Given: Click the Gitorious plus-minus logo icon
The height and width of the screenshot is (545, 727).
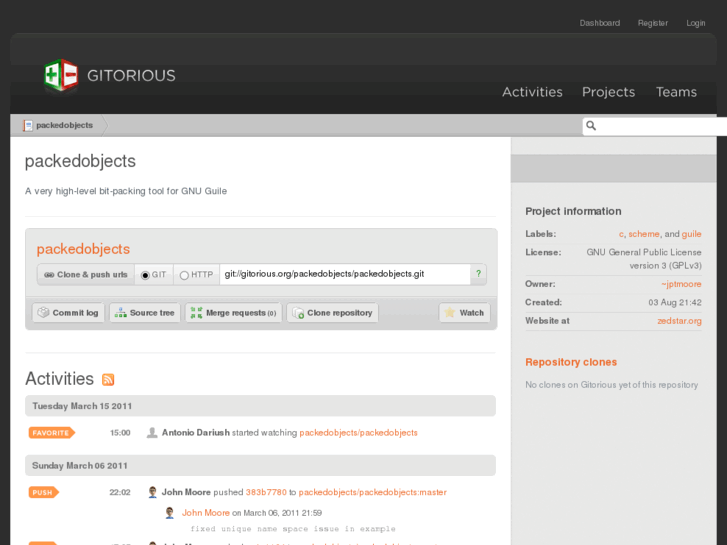Looking at the screenshot, I should click(61, 75).
